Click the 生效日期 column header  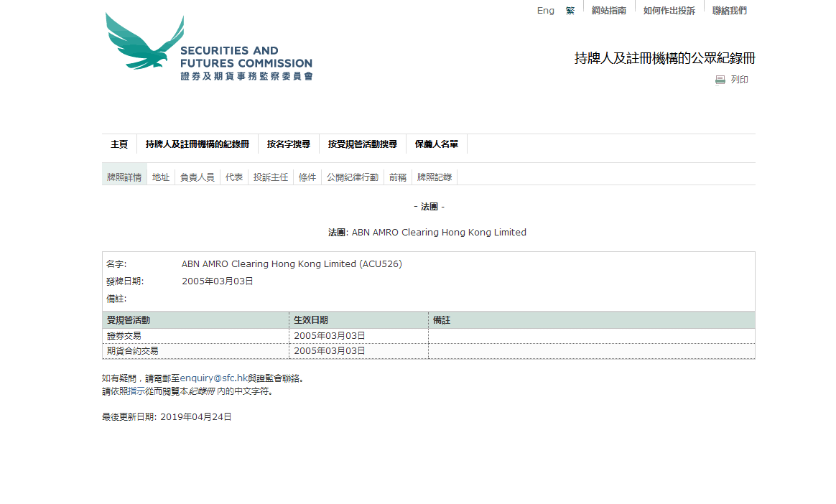(x=311, y=320)
